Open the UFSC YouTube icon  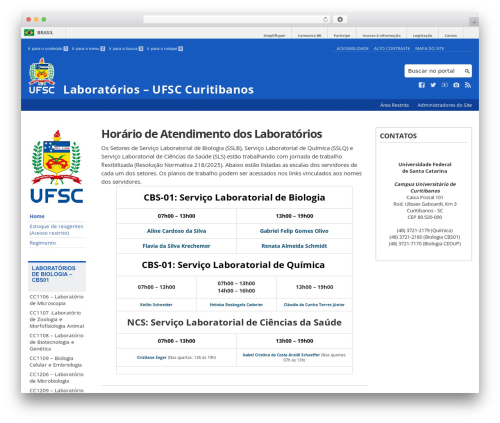(445, 85)
